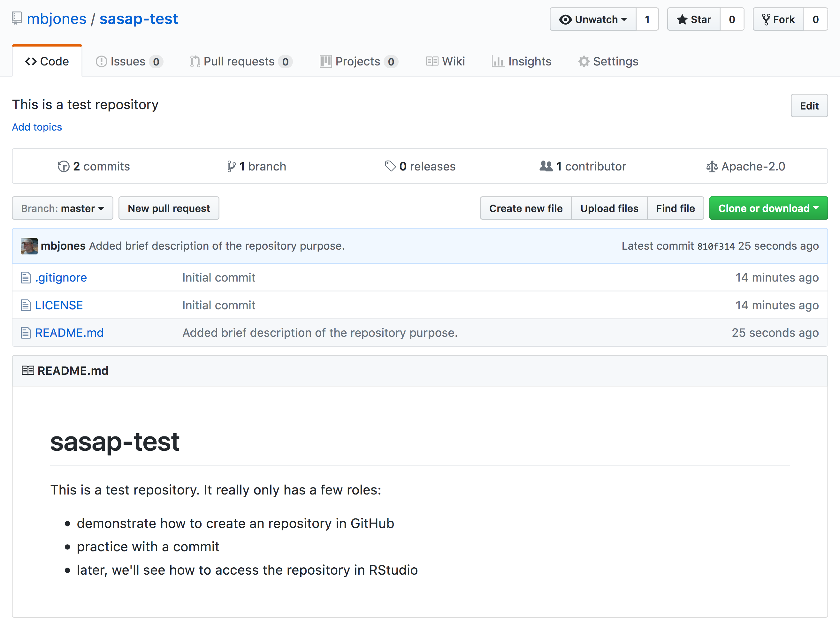Screen dimensions: 840x627
Task: Click the tag icon next to 0 releases
Action: point(390,166)
